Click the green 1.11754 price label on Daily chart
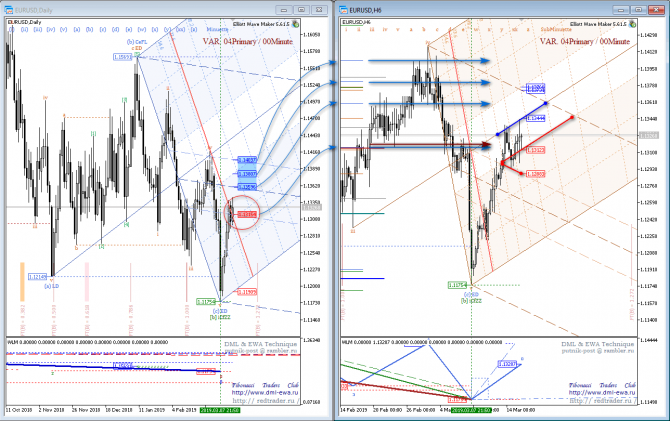Image resolution: width=670 pixels, height=421 pixels. click(x=206, y=302)
